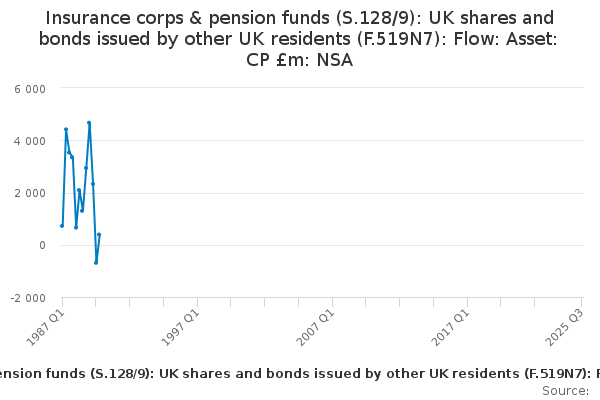Click the 1997 Q1 x-axis label

[181, 327]
